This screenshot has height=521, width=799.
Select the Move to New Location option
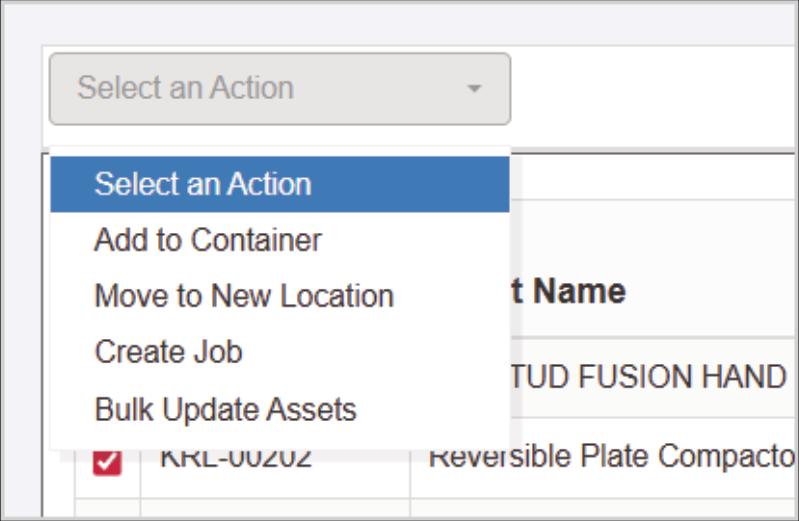click(x=244, y=296)
